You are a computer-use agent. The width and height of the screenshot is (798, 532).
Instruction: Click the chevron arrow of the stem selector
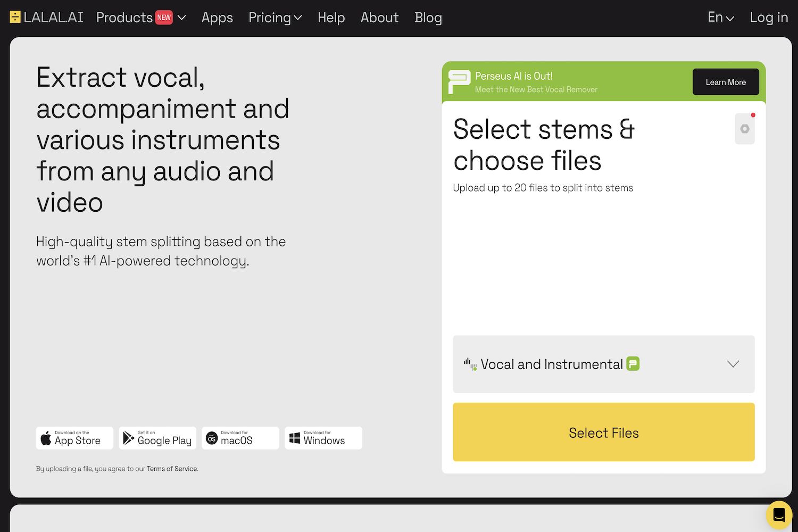click(733, 364)
